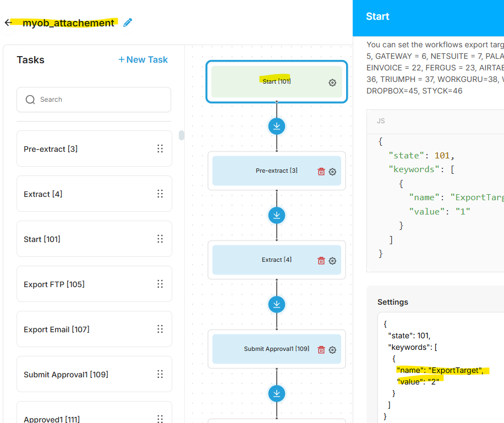Click the search magnifier icon
The height and width of the screenshot is (423, 504).
point(30,100)
